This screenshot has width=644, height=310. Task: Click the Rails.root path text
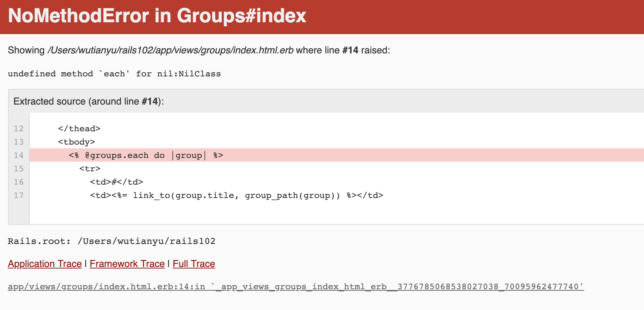pyautogui.click(x=112, y=241)
